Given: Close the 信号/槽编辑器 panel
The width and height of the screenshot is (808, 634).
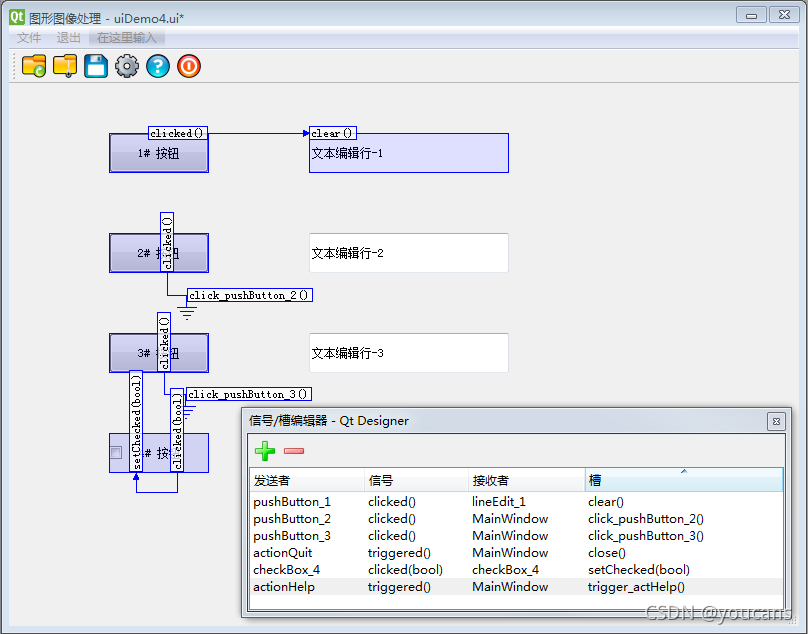Looking at the screenshot, I should pyautogui.click(x=775, y=422).
